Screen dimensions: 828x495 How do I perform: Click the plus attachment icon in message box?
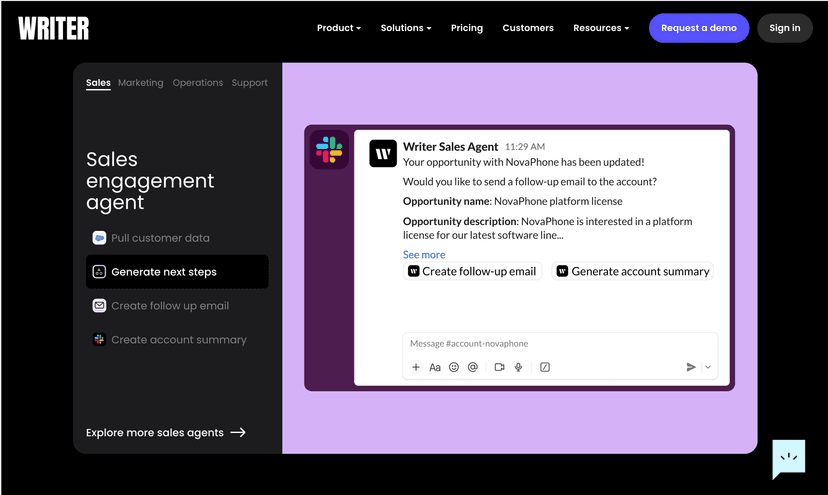tap(416, 367)
